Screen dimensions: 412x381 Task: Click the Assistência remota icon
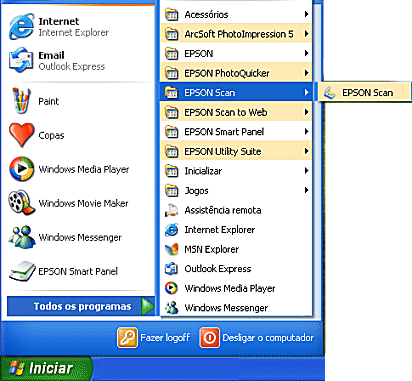pyautogui.click(x=172, y=210)
